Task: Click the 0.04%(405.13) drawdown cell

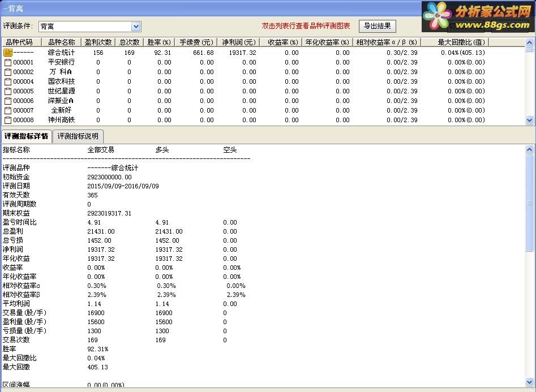Action: (463, 53)
